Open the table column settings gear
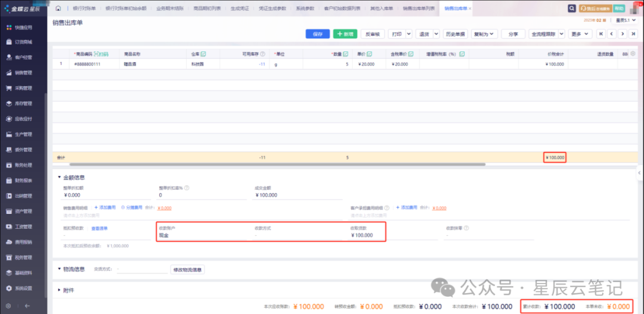 pos(633,54)
